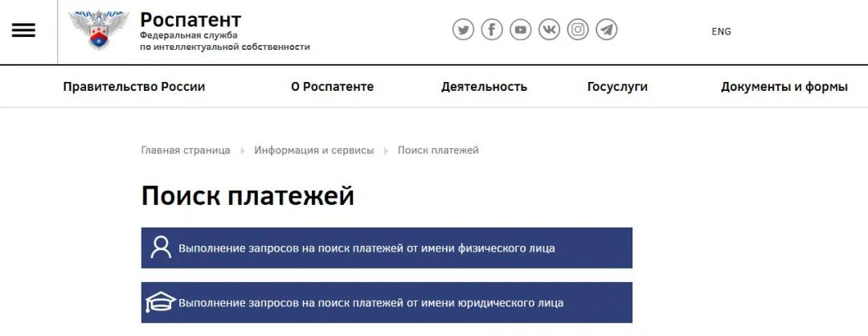Open О Роспатенте menu item
Image resolution: width=868 pixels, height=336 pixels.
[x=332, y=87]
